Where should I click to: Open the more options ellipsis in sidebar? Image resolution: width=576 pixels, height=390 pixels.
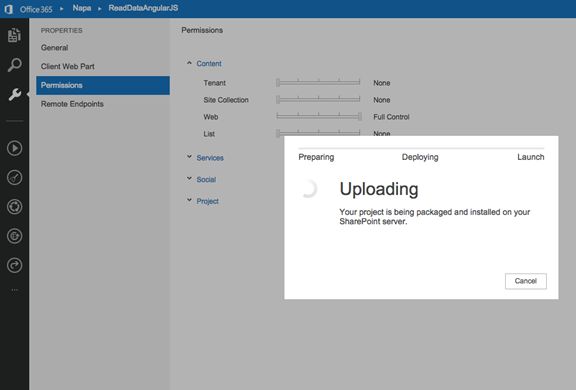[14, 290]
